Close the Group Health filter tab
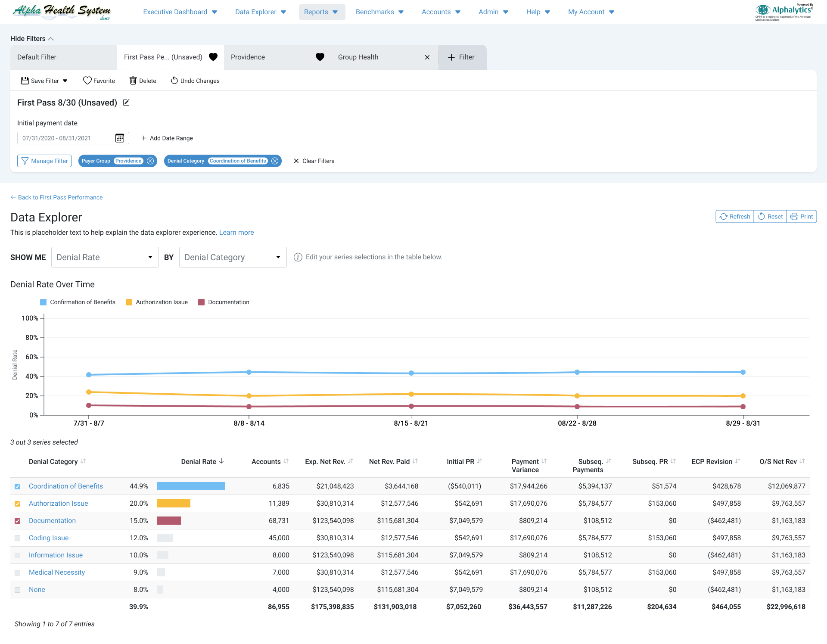The image size is (827, 644). click(x=427, y=57)
